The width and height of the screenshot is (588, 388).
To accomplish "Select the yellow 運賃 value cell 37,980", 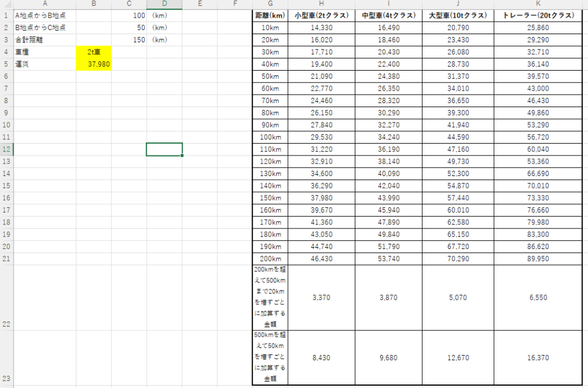I will pos(94,64).
